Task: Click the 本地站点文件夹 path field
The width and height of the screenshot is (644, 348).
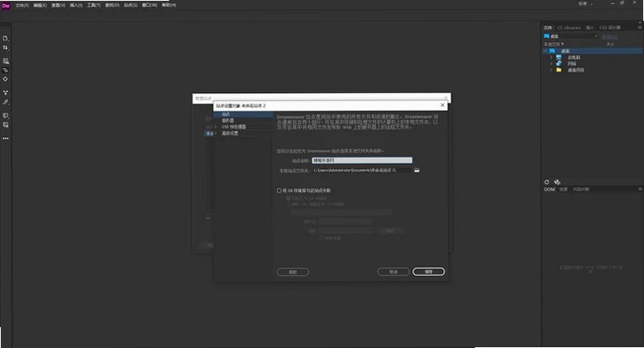Action: click(362, 170)
